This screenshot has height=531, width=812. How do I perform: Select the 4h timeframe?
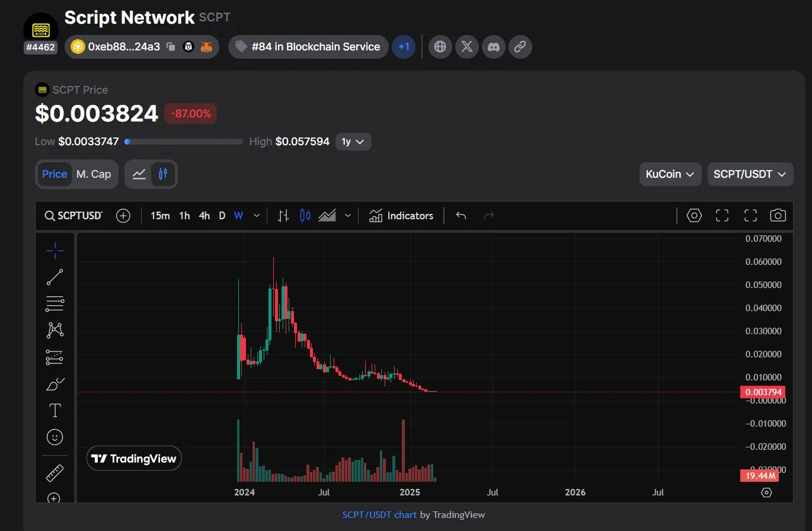coord(204,216)
